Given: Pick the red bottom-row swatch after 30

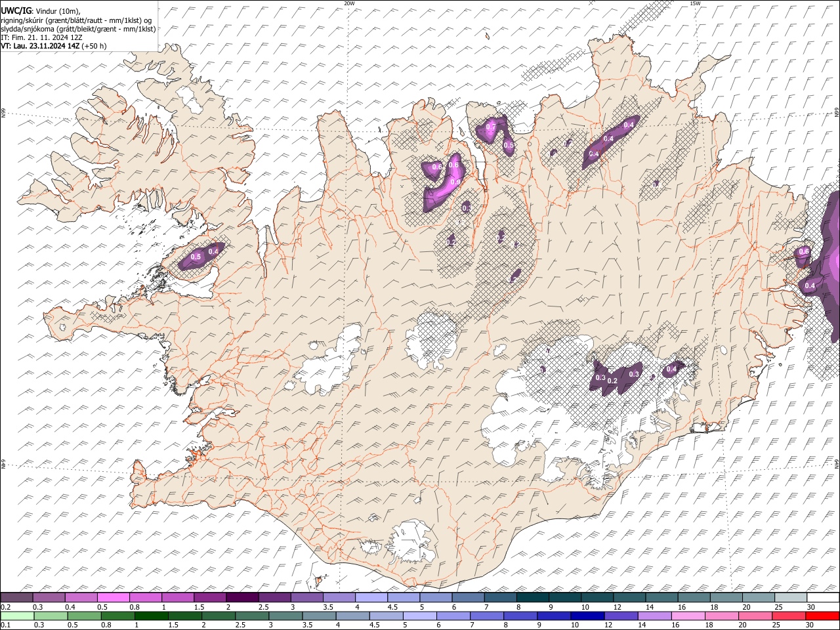Looking at the screenshot, I should click(x=822, y=616).
